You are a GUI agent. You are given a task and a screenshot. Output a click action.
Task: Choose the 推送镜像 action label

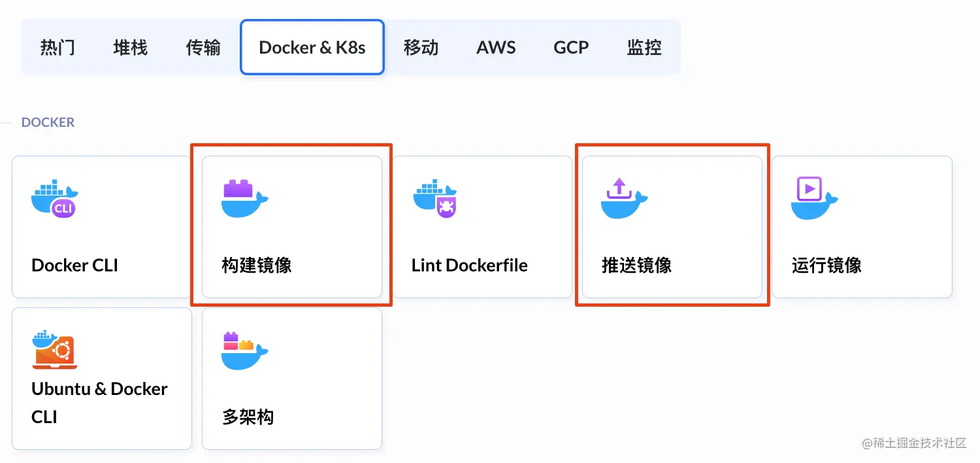[x=636, y=266]
